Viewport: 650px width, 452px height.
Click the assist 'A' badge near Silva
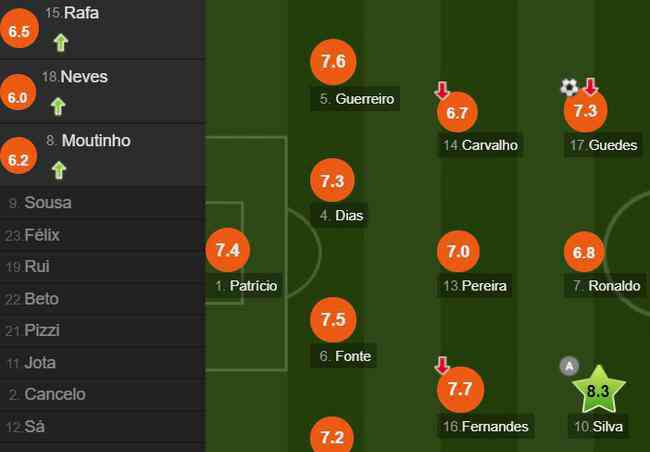(x=569, y=366)
